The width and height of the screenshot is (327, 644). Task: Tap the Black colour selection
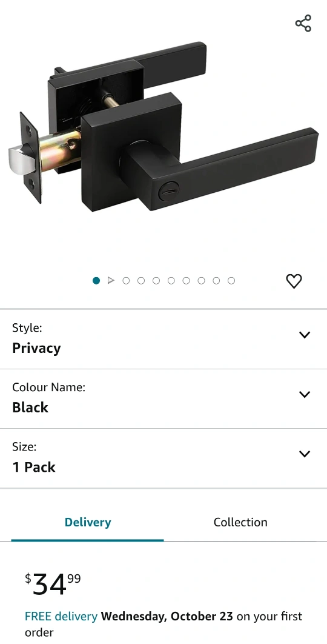pyautogui.click(x=30, y=408)
